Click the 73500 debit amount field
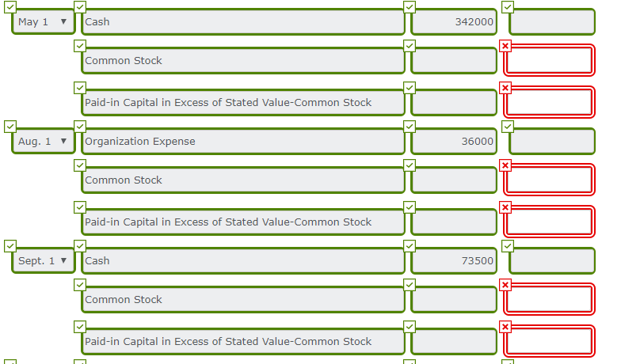The height and width of the screenshot is (364, 621). coord(453,261)
